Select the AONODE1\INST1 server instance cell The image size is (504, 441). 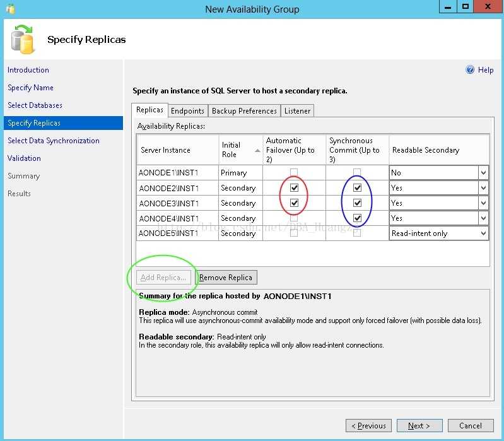178,173
